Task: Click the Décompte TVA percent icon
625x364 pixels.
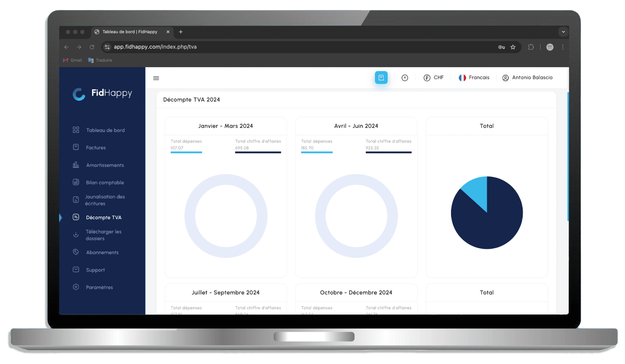Action: pos(76,217)
